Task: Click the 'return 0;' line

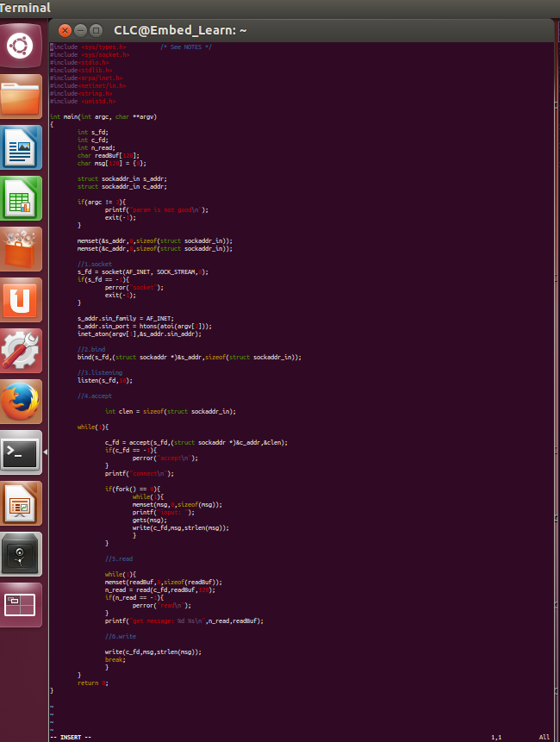Action: (93, 683)
